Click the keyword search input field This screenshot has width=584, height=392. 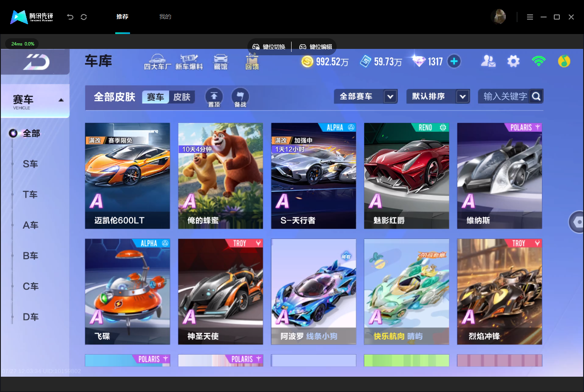(505, 97)
